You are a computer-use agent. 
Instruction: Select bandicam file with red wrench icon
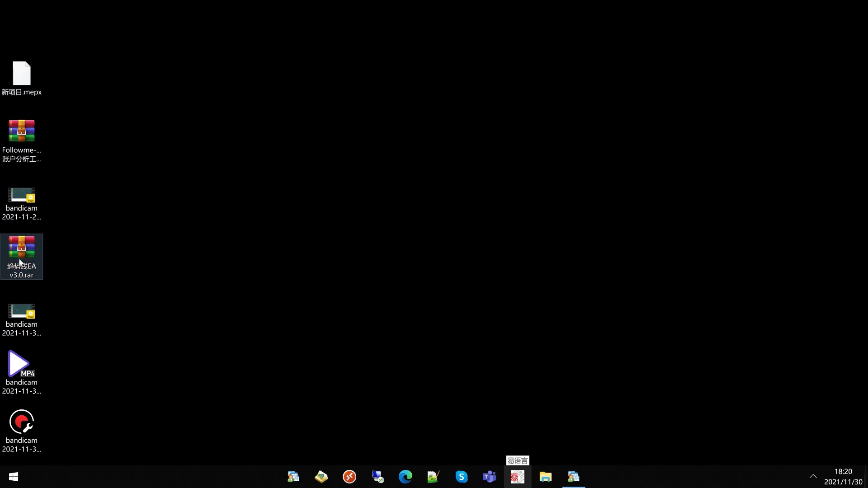coord(21,430)
